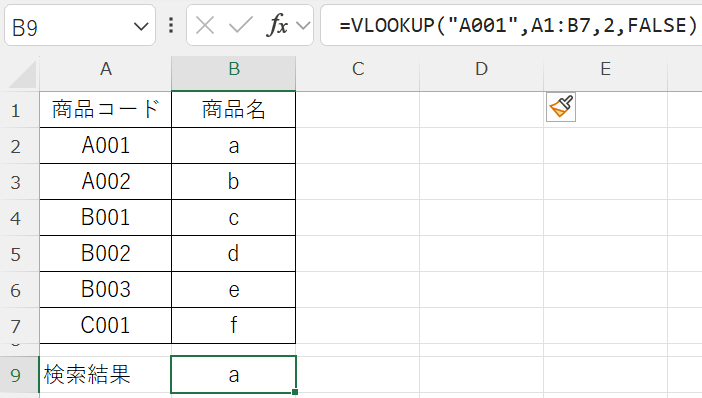
Task: Open Insert Function via fx icon
Action: (277, 25)
